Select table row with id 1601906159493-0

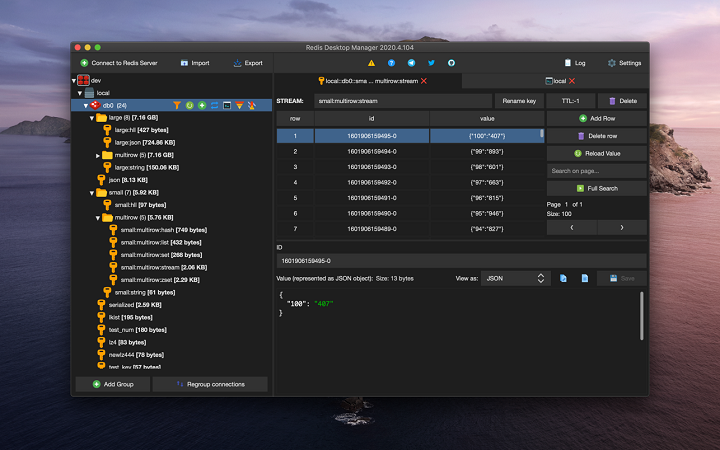410,167
